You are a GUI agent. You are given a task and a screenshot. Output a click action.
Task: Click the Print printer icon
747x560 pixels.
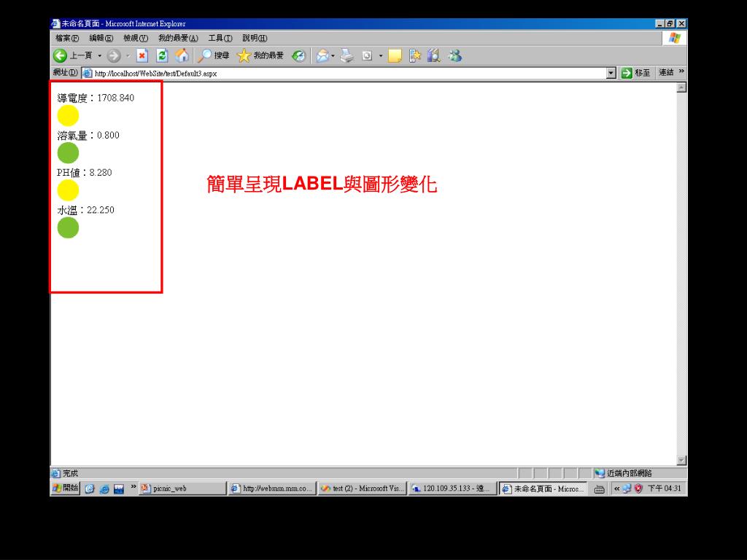pyautogui.click(x=347, y=56)
